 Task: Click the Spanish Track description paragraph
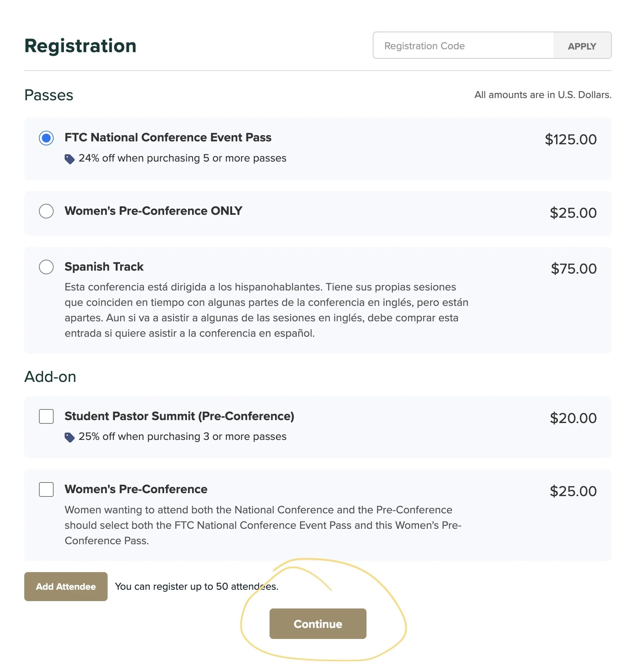pyautogui.click(x=266, y=310)
